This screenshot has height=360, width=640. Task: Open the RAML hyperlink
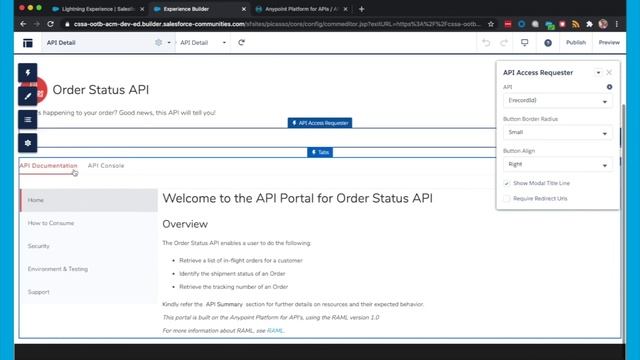coord(275,331)
